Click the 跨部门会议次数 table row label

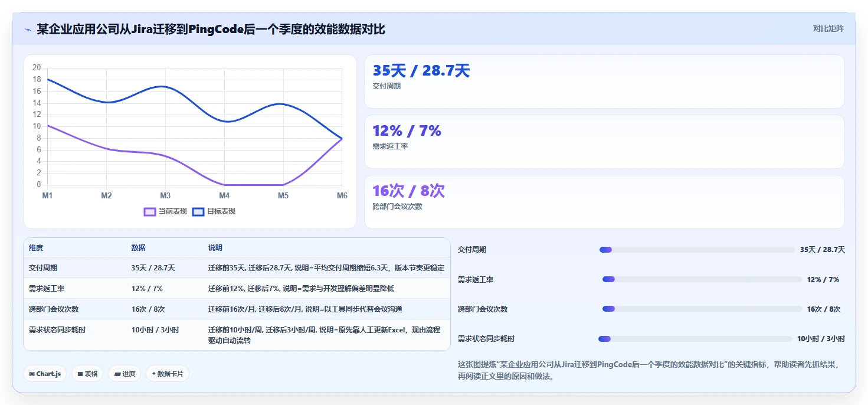[x=54, y=309]
